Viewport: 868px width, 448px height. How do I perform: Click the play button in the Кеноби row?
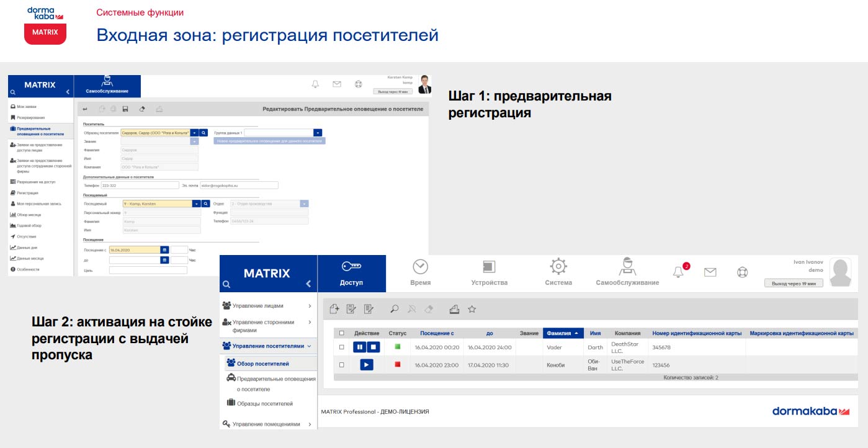coord(366,365)
